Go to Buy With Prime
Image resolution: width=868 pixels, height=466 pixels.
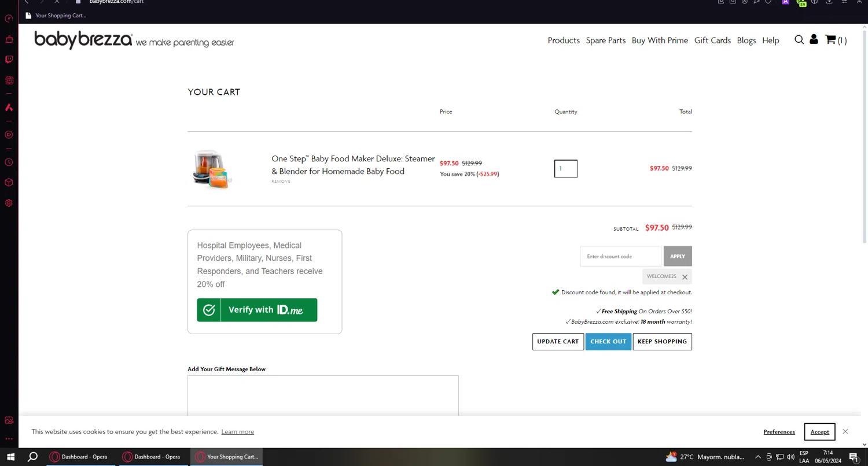click(660, 40)
